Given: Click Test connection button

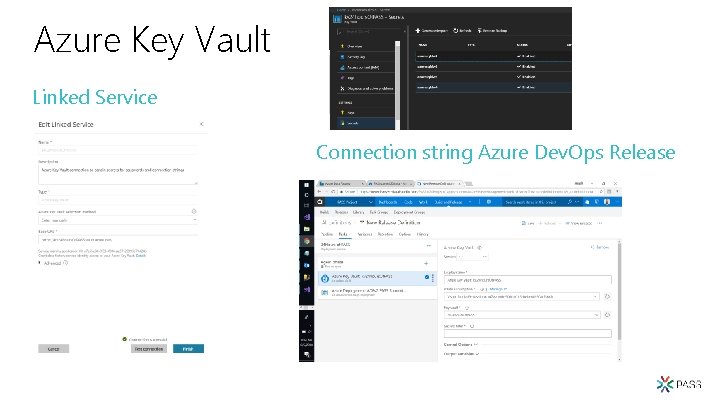Looking at the screenshot, I should pyautogui.click(x=149, y=349).
